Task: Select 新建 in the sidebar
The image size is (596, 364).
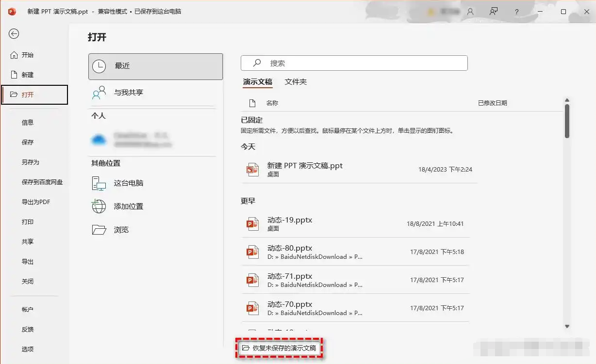Action: pos(22,75)
